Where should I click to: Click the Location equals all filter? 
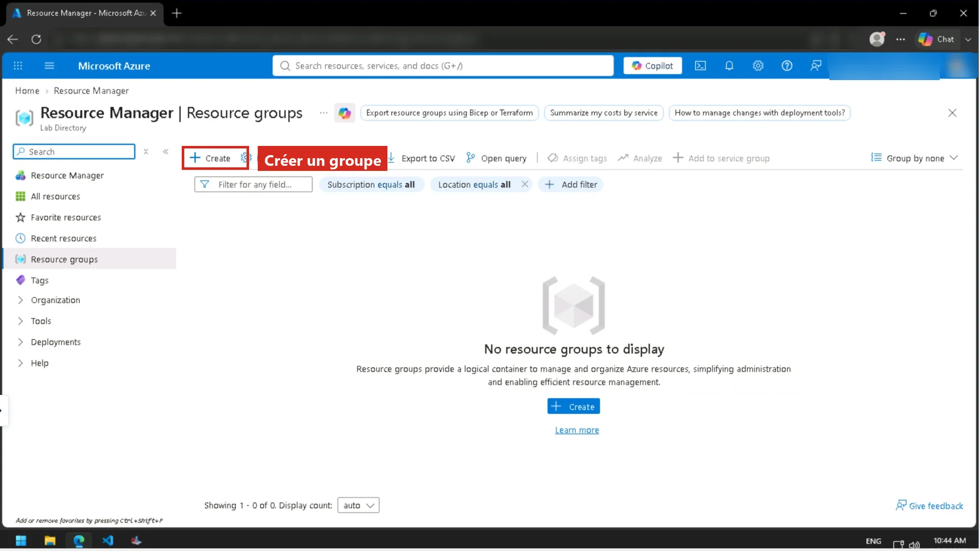tap(474, 185)
